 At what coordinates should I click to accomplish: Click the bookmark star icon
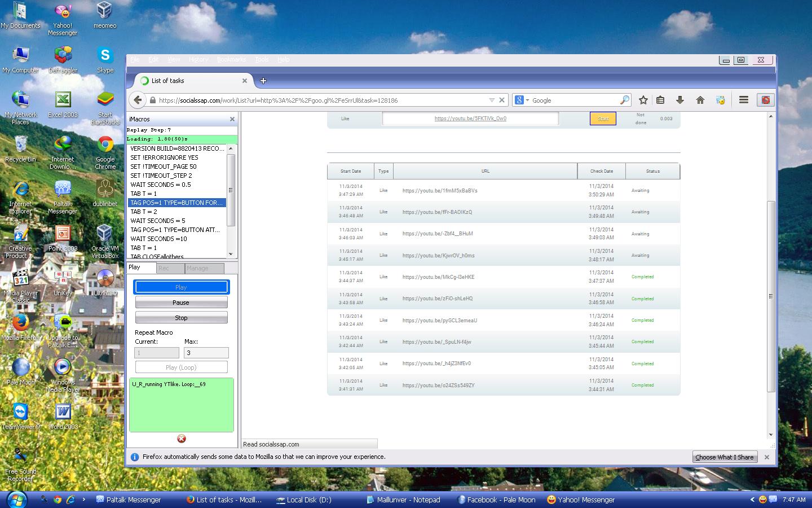pyautogui.click(x=643, y=100)
